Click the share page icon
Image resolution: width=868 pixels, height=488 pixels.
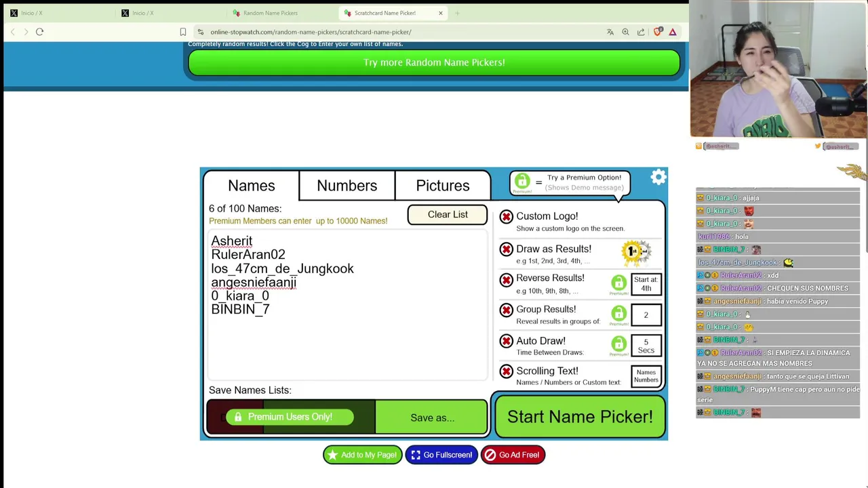point(641,32)
